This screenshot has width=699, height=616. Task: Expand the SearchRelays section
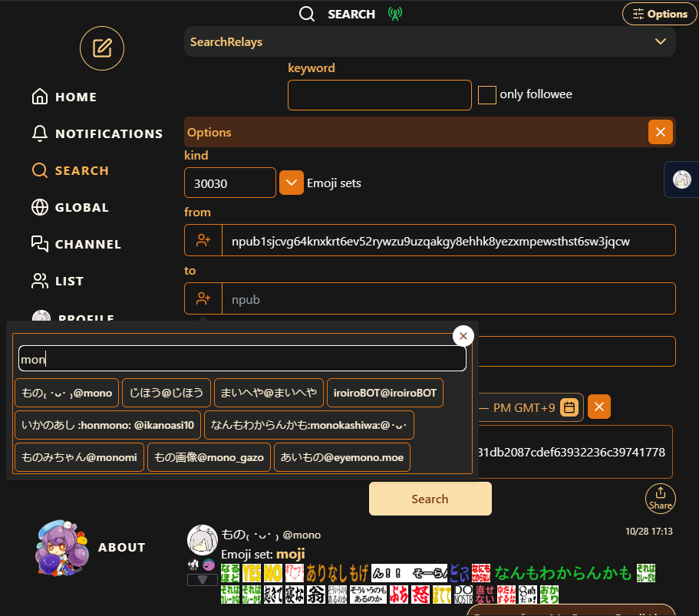pyautogui.click(x=430, y=41)
